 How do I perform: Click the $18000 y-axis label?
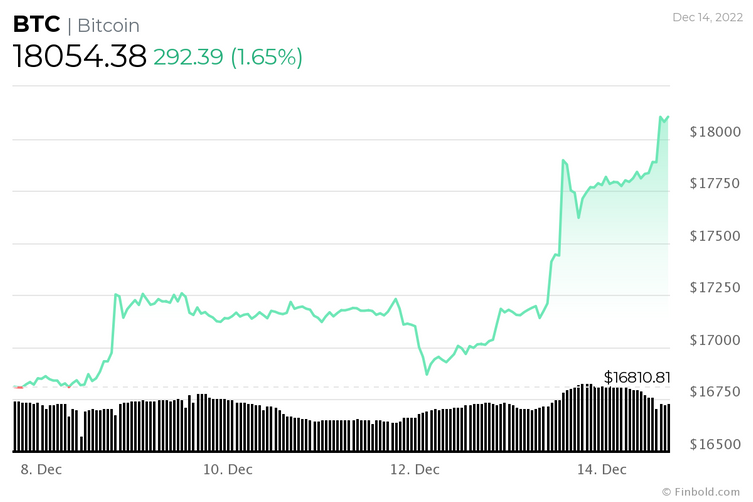click(715, 132)
